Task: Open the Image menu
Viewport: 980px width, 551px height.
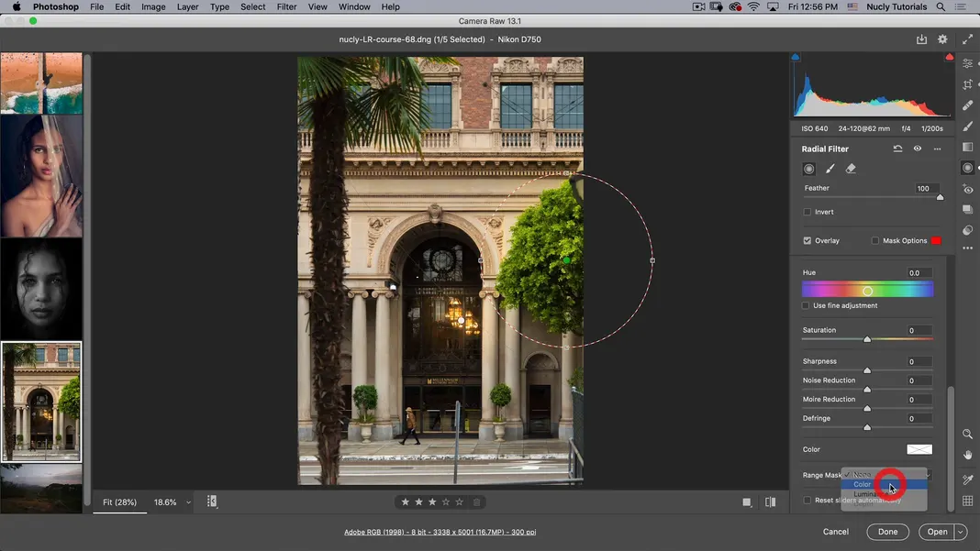Action: 153,6
